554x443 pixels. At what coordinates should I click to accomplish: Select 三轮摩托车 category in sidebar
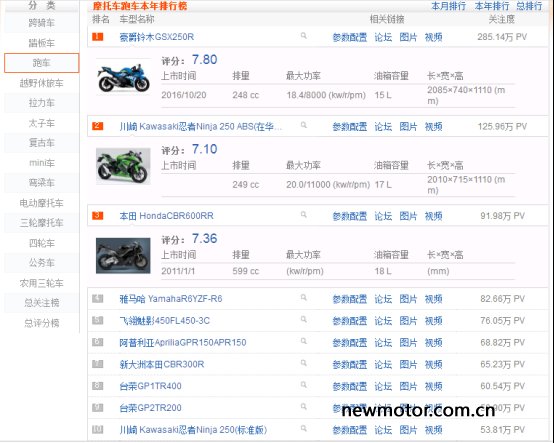click(x=42, y=223)
